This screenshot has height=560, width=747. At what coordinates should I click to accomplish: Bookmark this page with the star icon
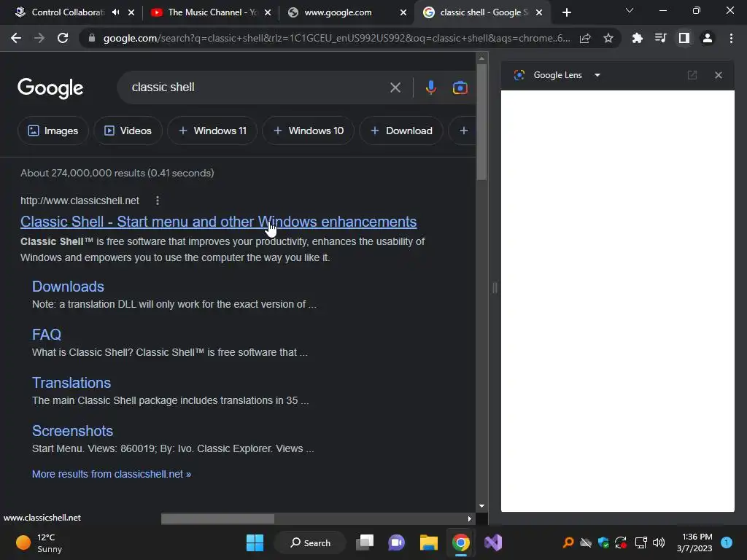pyautogui.click(x=608, y=38)
